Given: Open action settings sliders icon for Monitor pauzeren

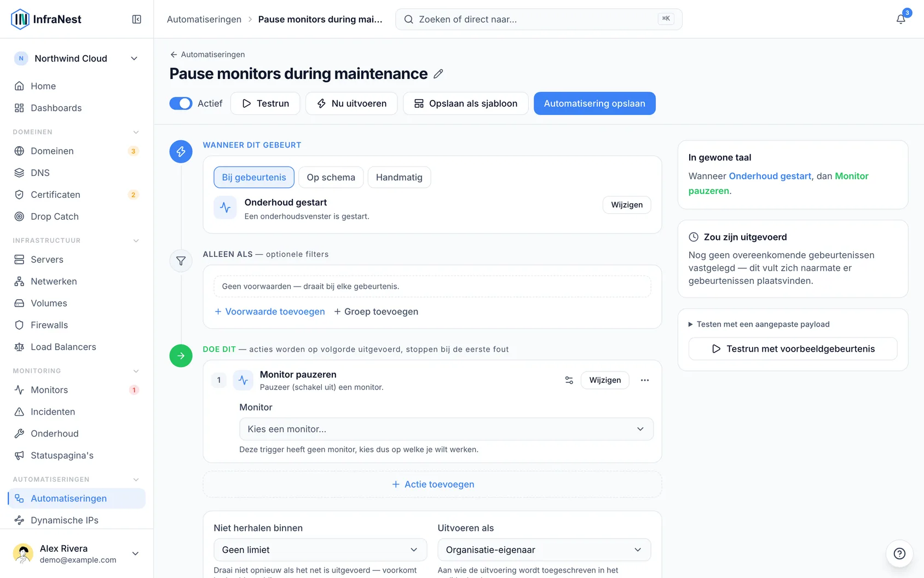Looking at the screenshot, I should [x=569, y=380].
